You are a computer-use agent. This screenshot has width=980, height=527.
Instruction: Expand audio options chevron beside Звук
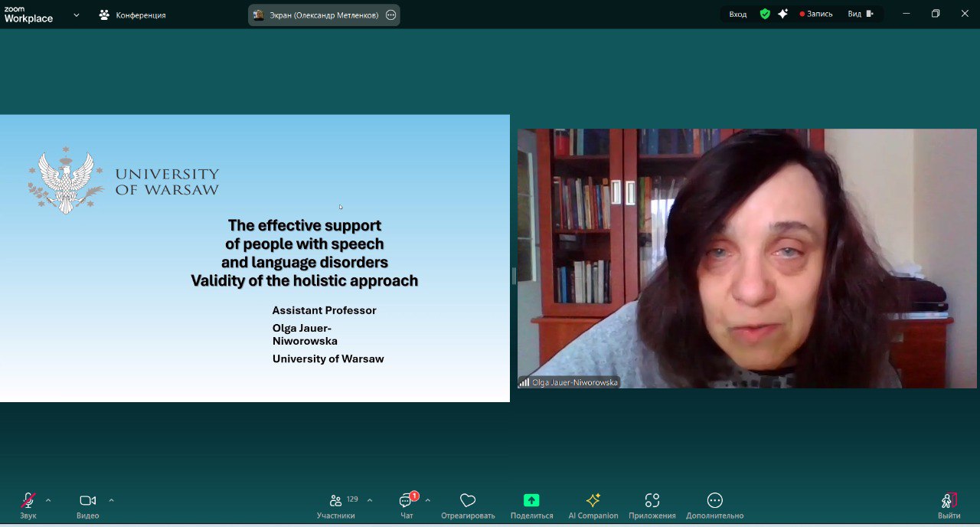[48, 501]
